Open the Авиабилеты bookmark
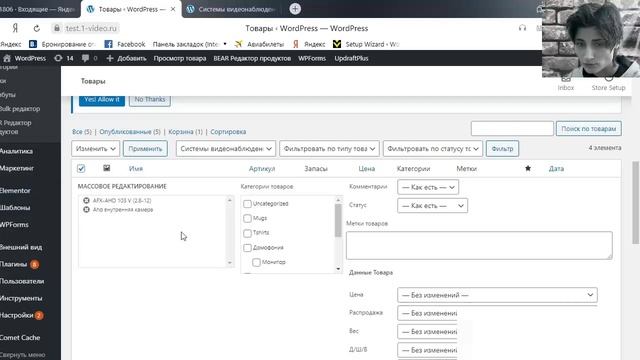This screenshot has height=360, width=640. [259, 44]
